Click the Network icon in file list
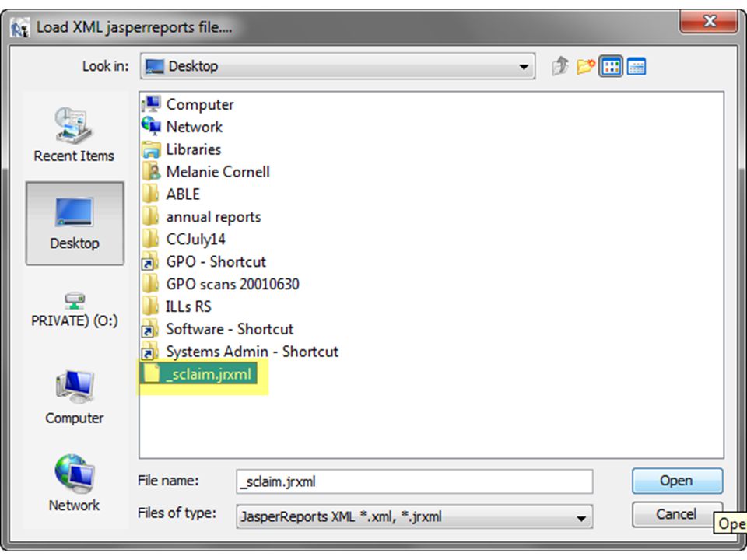The width and height of the screenshot is (747, 560). tap(152, 127)
